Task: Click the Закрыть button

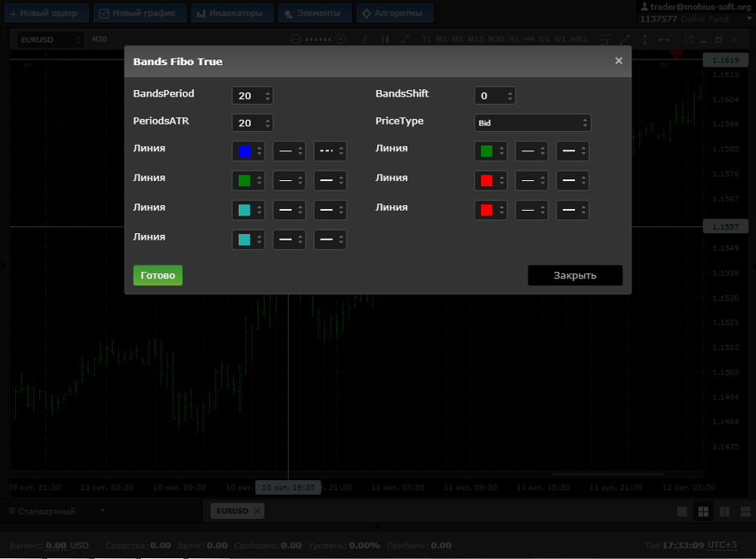Action: (x=575, y=275)
